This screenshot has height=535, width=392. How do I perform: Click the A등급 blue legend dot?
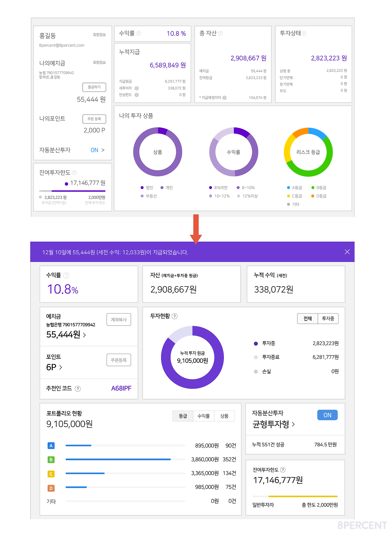(288, 188)
